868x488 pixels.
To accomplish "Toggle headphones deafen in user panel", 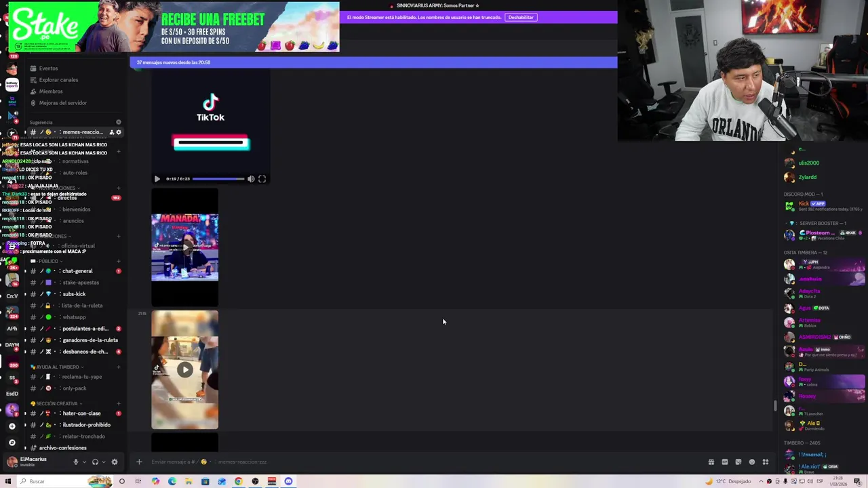I will [x=95, y=462].
